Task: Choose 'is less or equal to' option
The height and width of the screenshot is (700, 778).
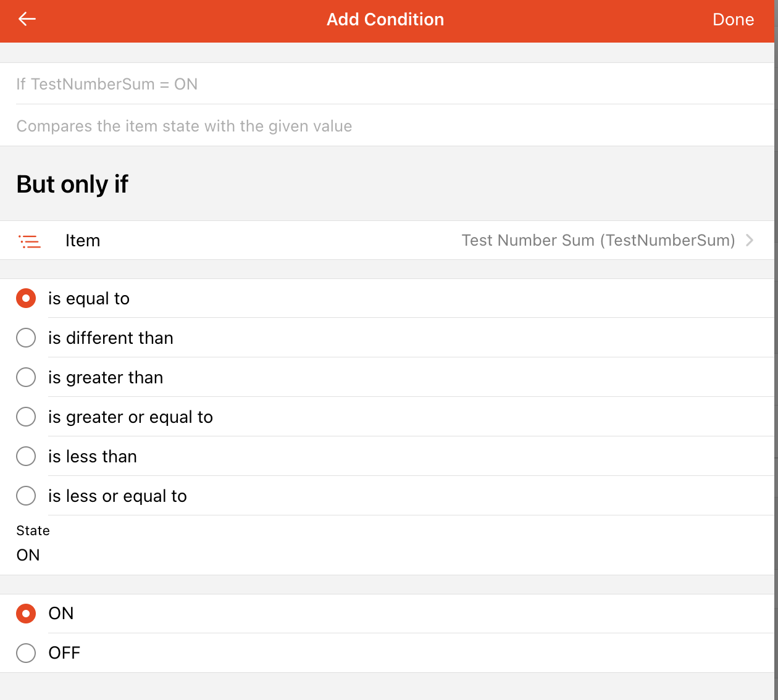Action: (26, 496)
